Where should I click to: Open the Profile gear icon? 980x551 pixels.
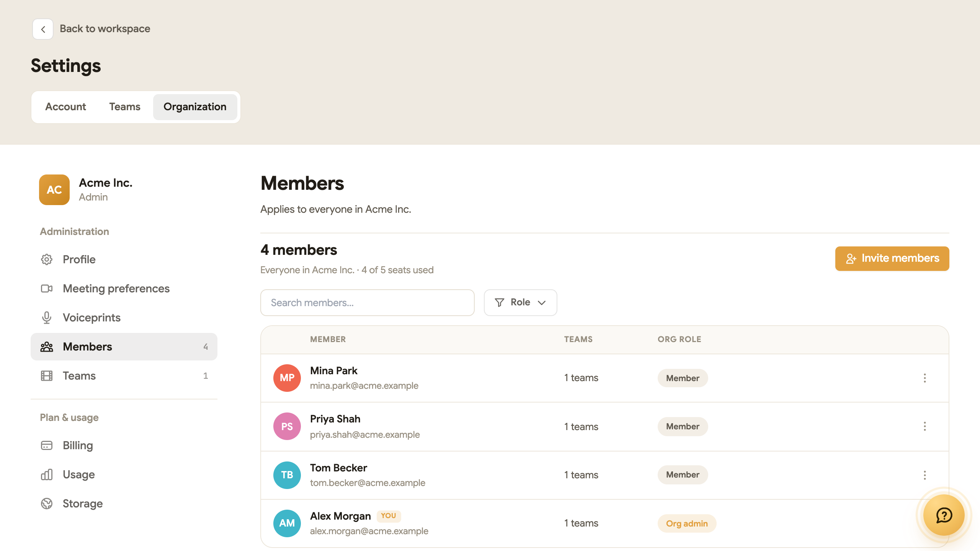point(47,259)
